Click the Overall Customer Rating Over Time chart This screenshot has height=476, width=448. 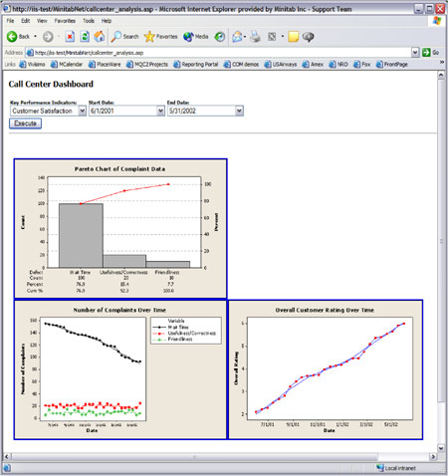tap(326, 369)
